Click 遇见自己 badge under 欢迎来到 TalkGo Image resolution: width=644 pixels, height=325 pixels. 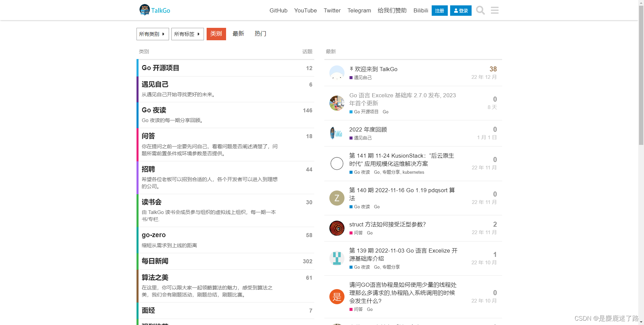coord(361,77)
